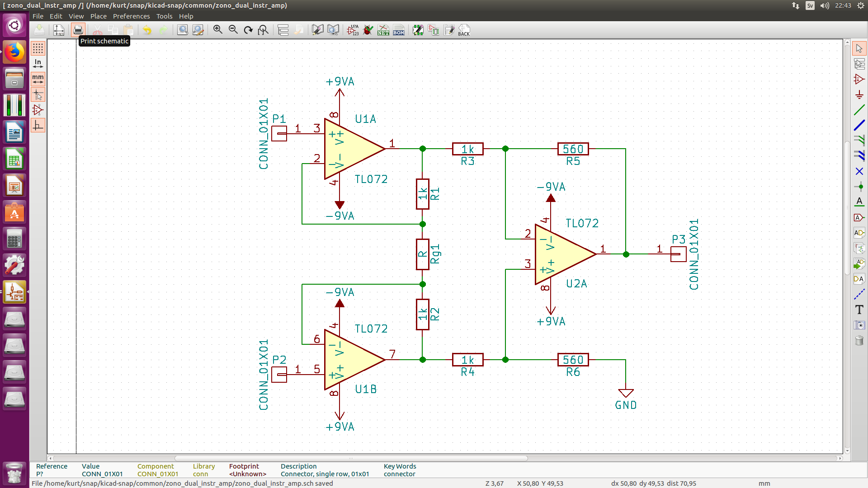
Task: Switch units to millimeters
Action: click(x=38, y=79)
